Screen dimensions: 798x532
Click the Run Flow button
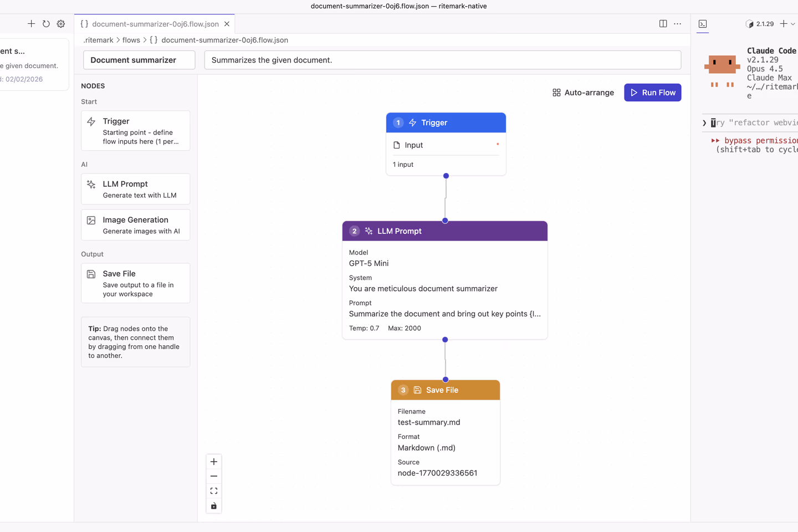point(652,93)
